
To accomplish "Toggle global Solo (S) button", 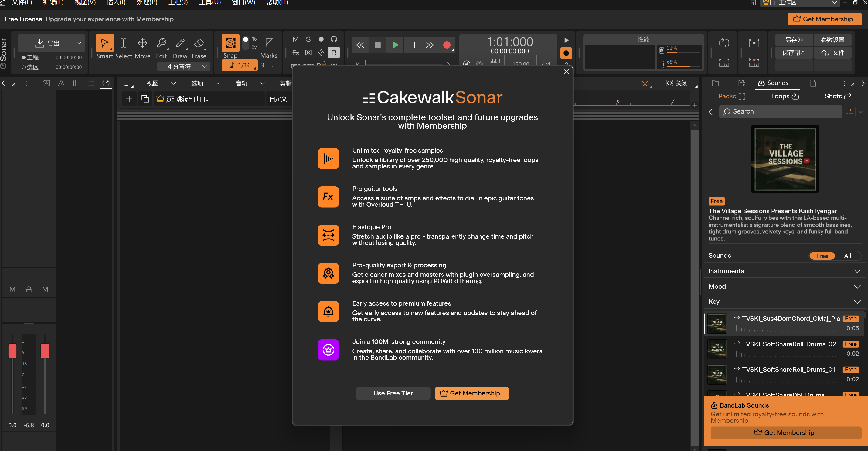I will tap(308, 39).
